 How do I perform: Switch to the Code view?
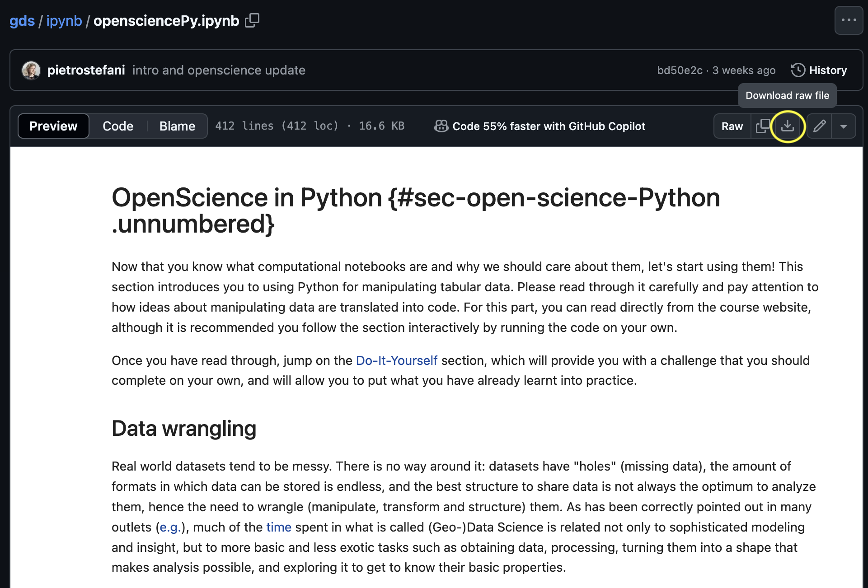tap(118, 126)
